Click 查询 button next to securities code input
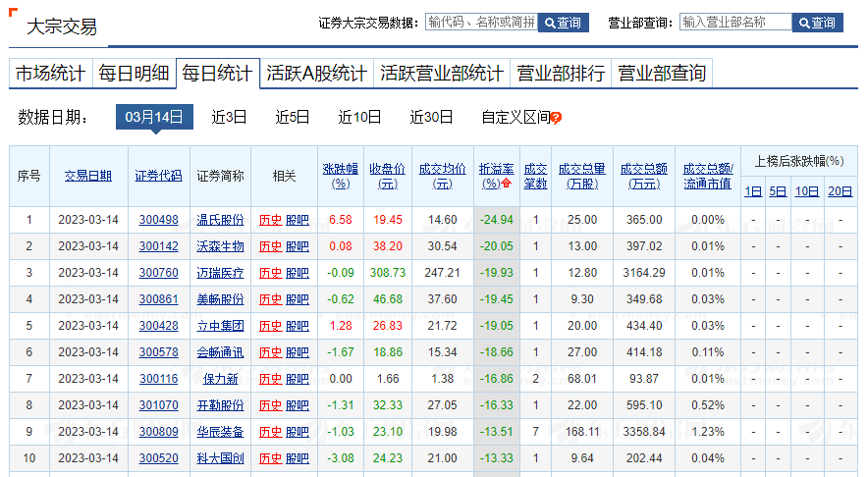868x477 pixels. point(563,23)
